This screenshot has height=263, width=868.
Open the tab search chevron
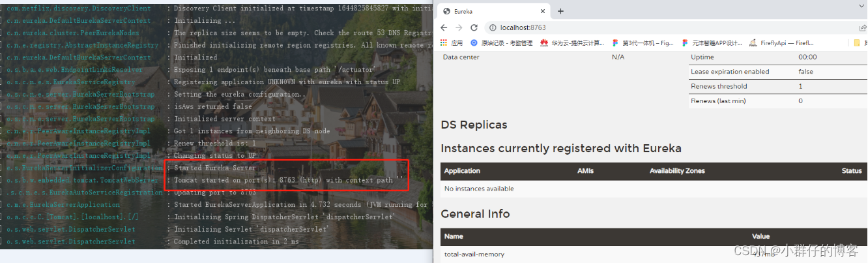[861, 7]
